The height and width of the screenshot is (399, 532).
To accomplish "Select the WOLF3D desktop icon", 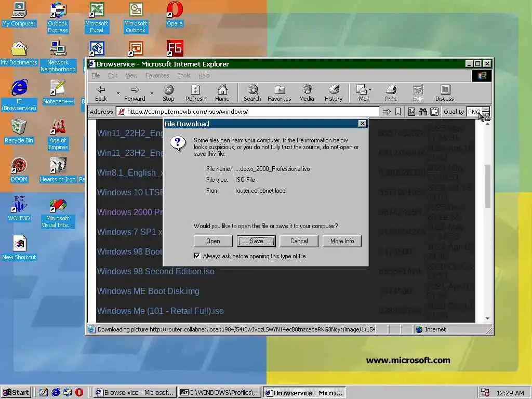I will pos(19,209).
